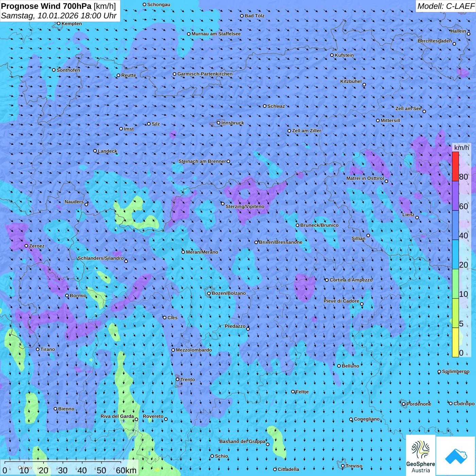Click the purple 60 km/h legend swatch

[455, 196]
